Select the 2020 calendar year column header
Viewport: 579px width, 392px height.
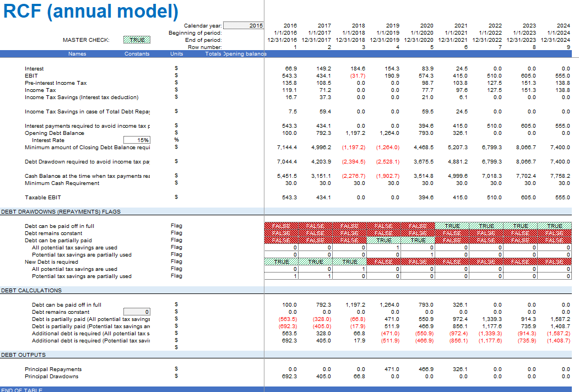(426, 25)
